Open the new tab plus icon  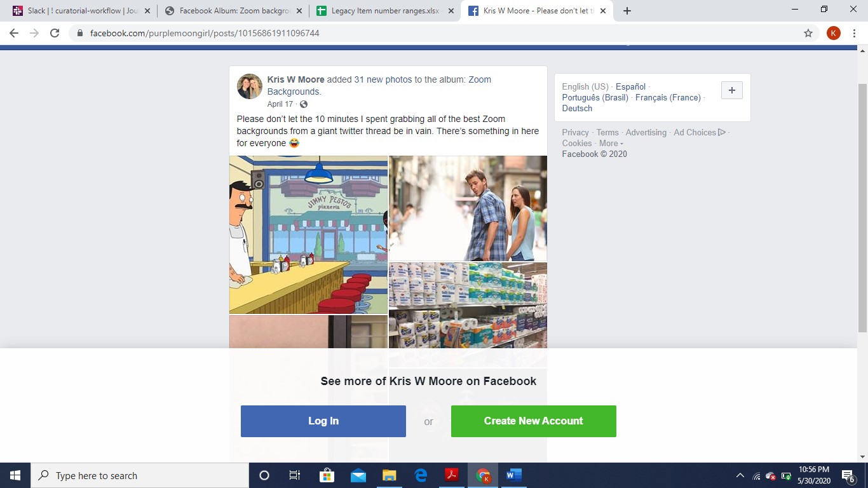[627, 11]
